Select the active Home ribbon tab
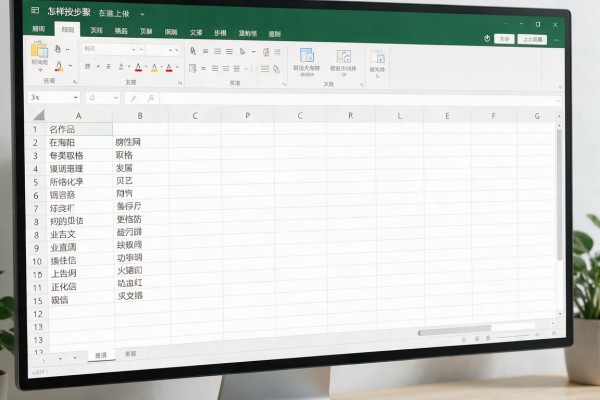 point(67,29)
